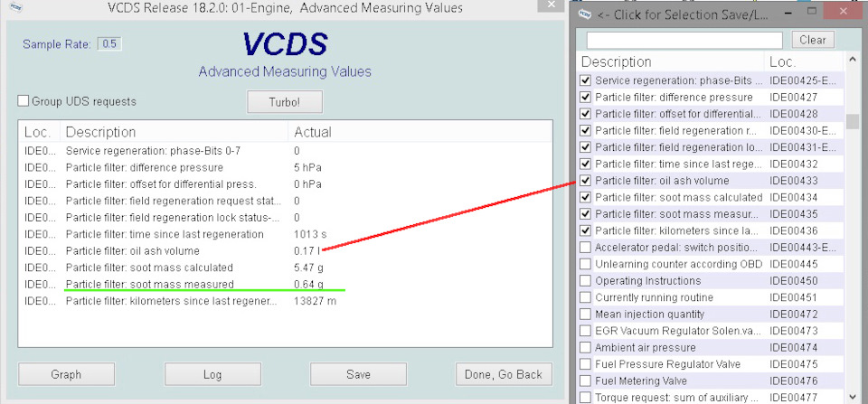Uncheck Service regeneration: phase-Bits in selection list
The height and width of the screenshot is (404, 868).
point(585,80)
